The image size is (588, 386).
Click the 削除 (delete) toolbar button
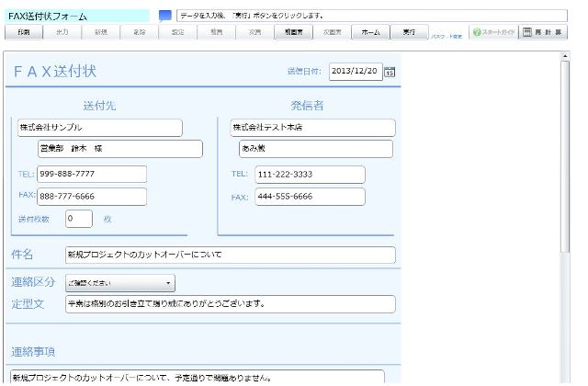pyautogui.click(x=139, y=31)
